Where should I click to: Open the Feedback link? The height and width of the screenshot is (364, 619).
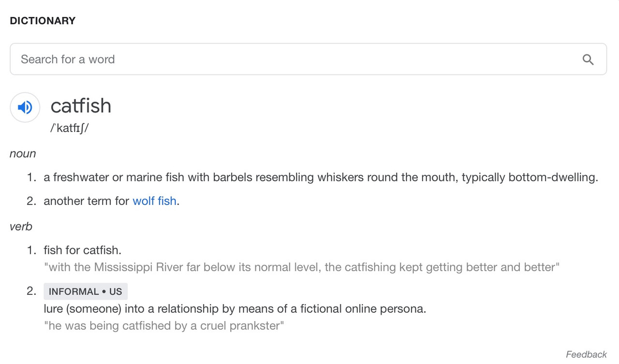586,354
